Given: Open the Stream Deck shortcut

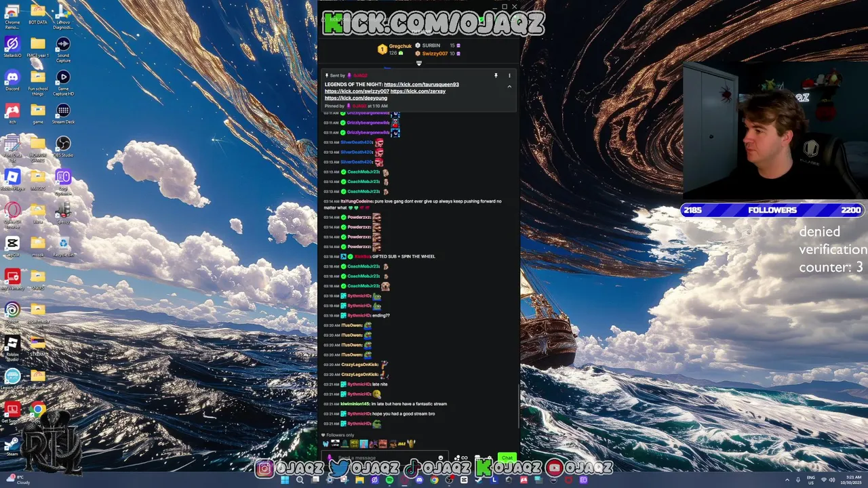Looking at the screenshot, I should [63, 114].
